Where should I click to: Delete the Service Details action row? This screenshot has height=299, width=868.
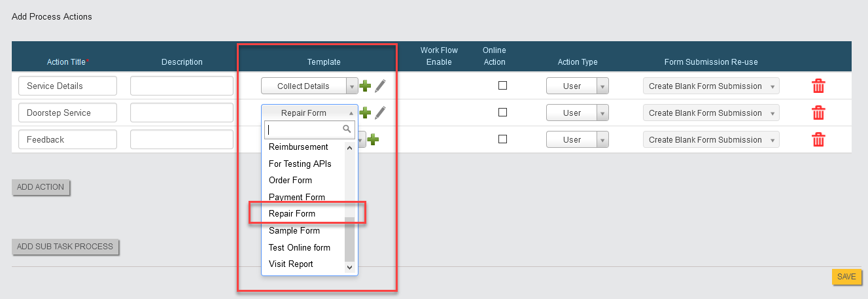[818, 86]
